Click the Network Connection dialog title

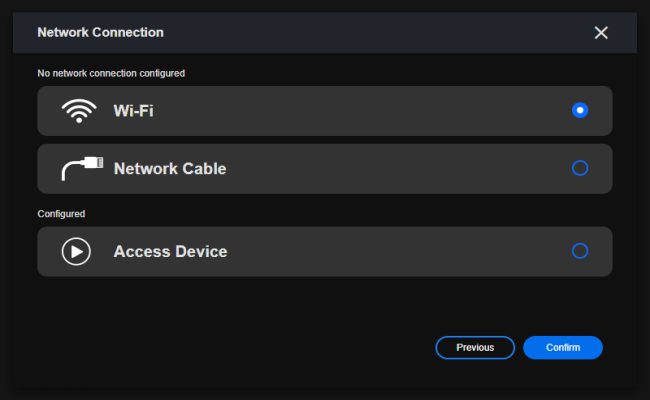tap(100, 33)
